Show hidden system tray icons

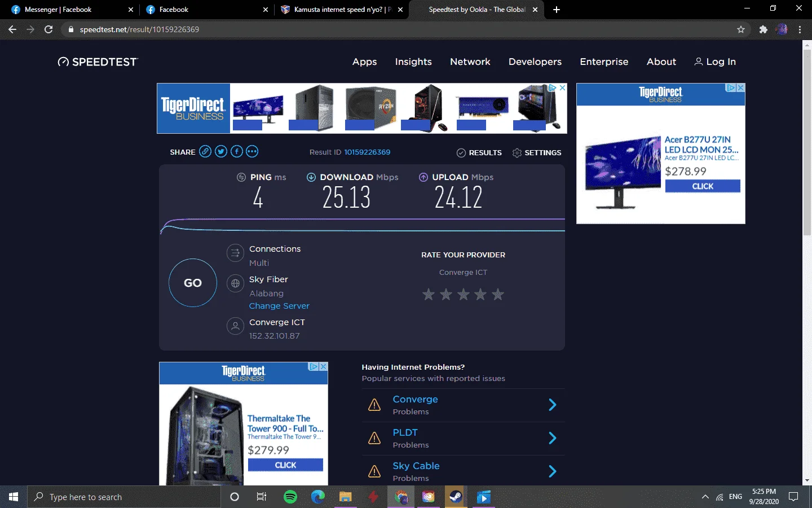pyautogui.click(x=705, y=497)
